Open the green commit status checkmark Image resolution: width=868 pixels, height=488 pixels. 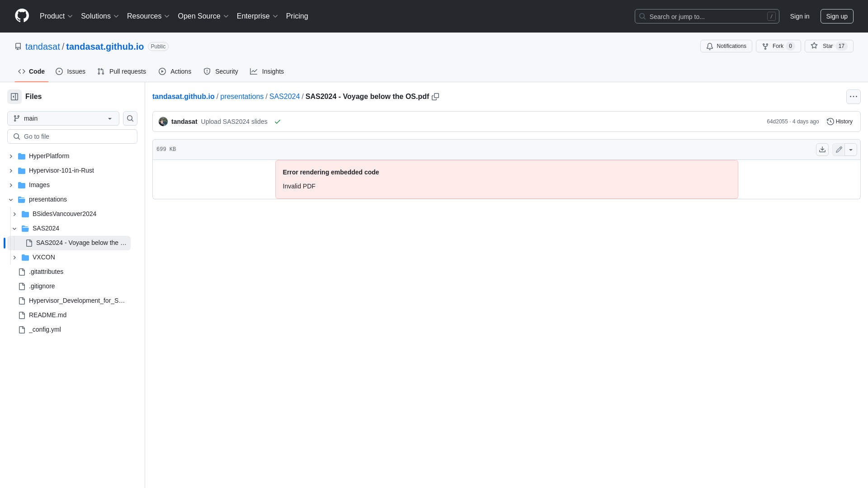[x=278, y=122]
